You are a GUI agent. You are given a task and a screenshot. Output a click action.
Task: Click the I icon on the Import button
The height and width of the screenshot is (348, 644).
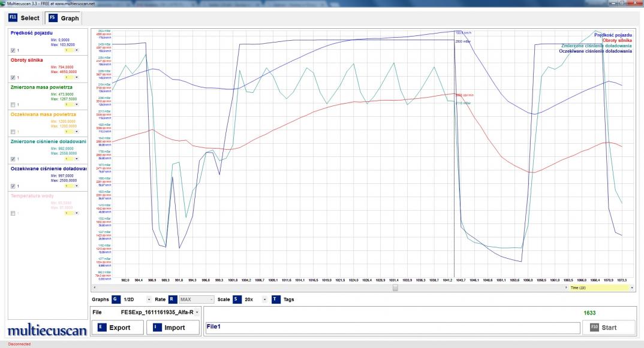pos(158,328)
